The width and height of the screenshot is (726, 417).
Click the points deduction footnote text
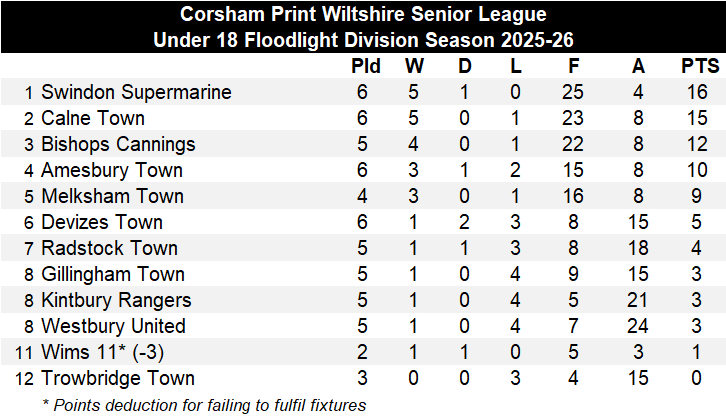point(205,404)
